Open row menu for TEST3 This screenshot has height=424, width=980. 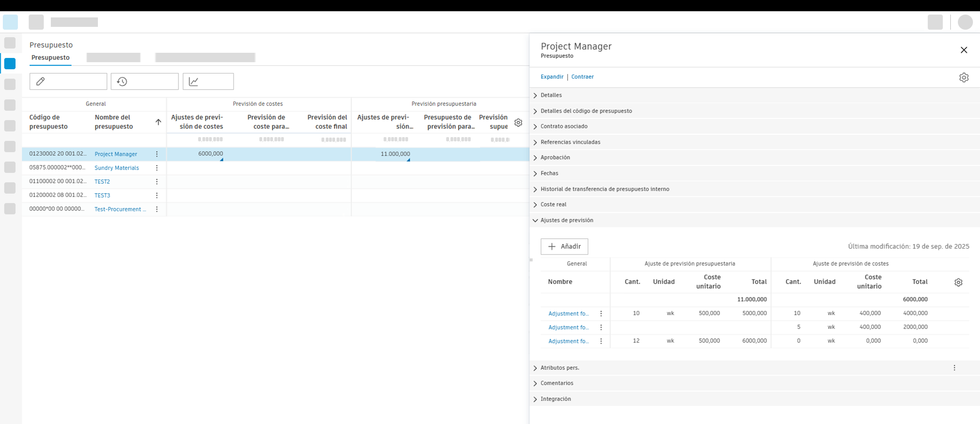(x=157, y=195)
